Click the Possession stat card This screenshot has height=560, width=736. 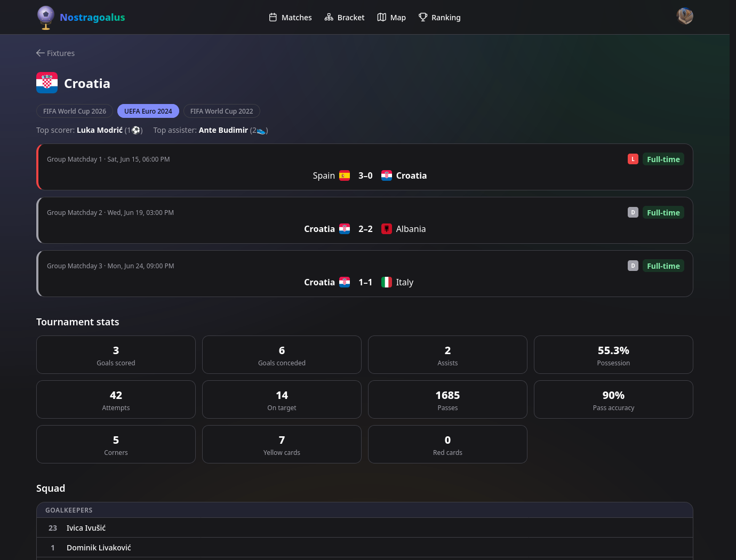point(613,355)
